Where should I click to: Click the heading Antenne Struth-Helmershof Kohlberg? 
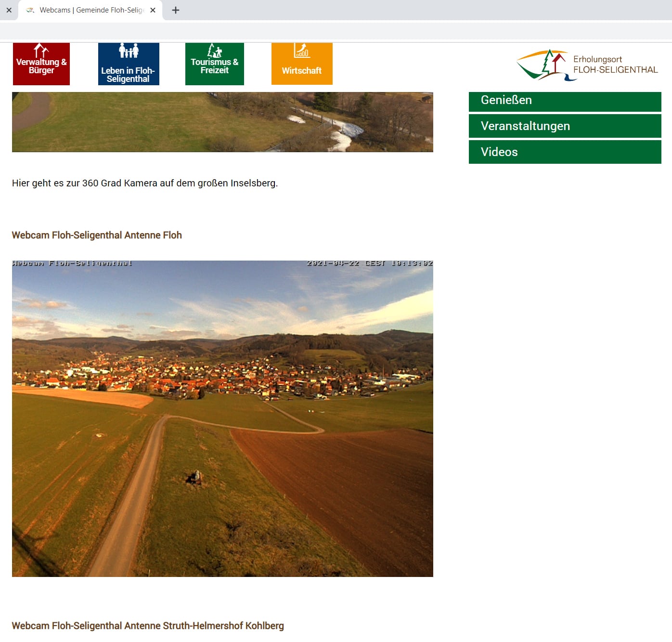click(x=148, y=626)
